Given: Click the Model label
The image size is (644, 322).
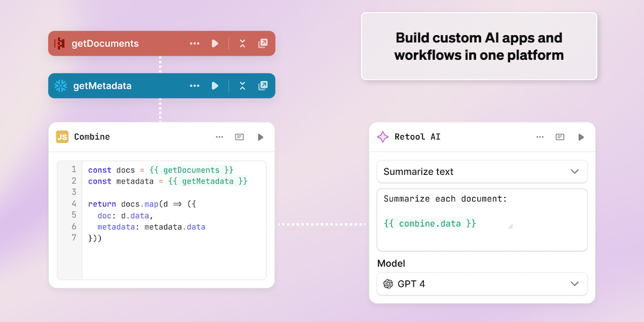Looking at the screenshot, I should 391,264.
